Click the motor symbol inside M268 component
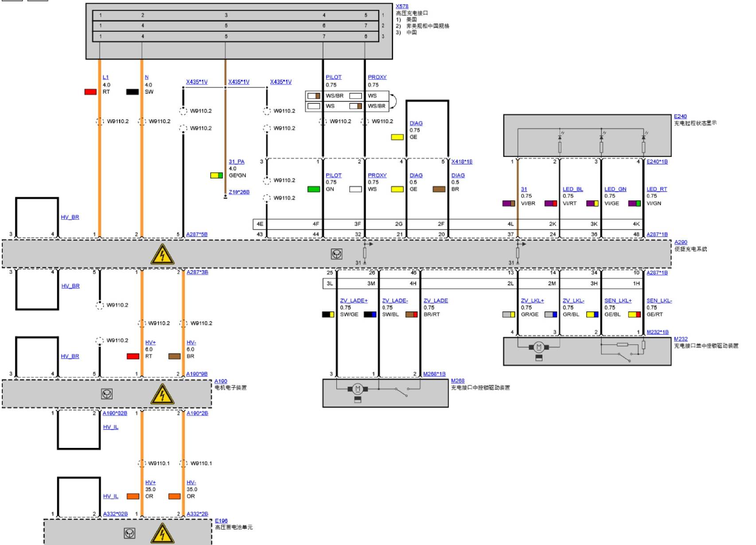Viewport: 756px width, 545px height. pyautogui.click(x=358, y=389)
